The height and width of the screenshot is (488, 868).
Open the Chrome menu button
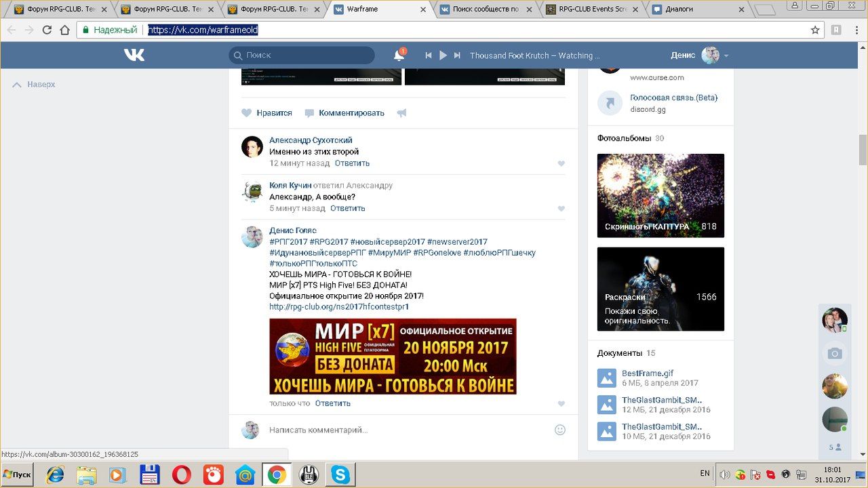[857, 30]
